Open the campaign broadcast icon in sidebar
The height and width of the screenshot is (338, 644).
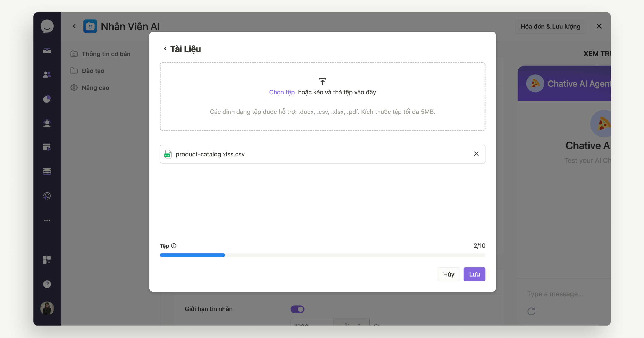click(47, 196)
